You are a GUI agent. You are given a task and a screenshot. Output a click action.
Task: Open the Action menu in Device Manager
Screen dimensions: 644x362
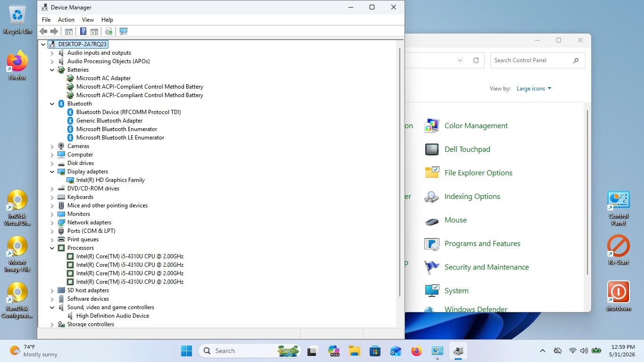point(66,20)
